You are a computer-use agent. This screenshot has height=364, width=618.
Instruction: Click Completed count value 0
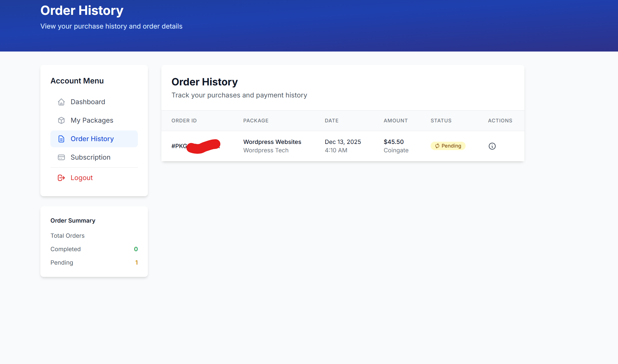coord(136,249)
